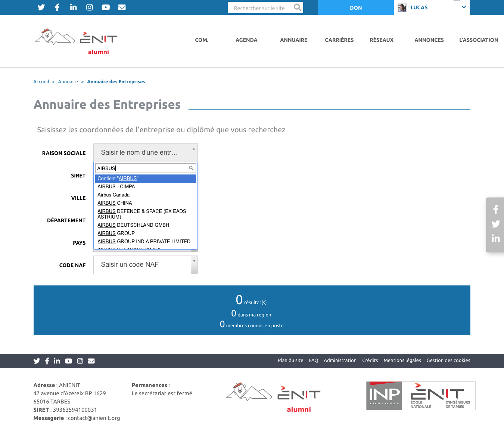The image size is (504, 433).
Task: Click SIRET number 39363594100031
Action: [x=75, y=410]
